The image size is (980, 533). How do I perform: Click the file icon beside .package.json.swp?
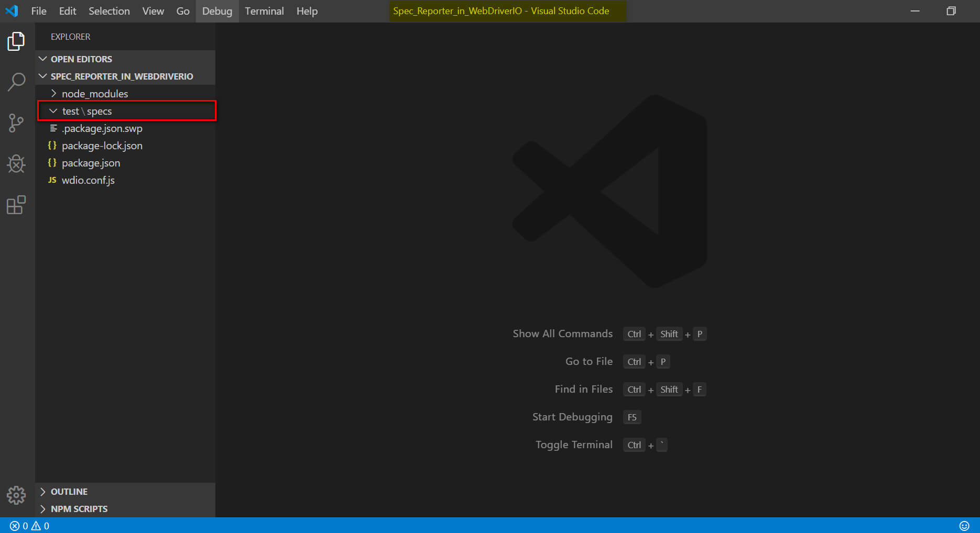click(53, 128)
